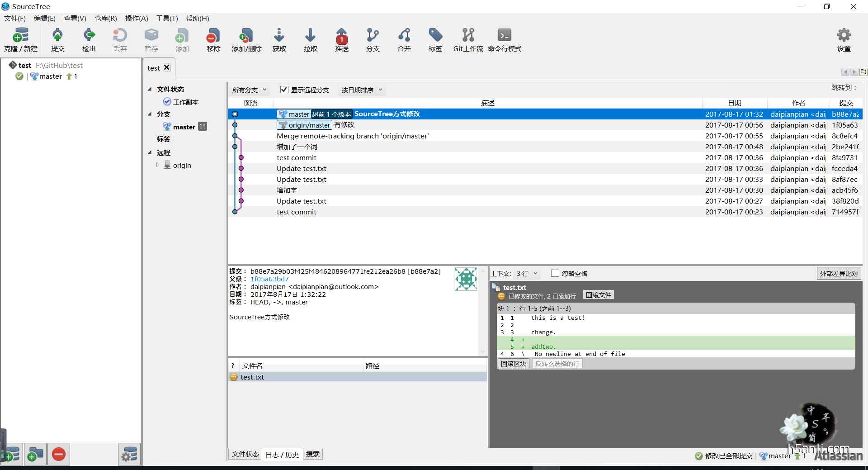Click the Author (作者) column header

(798, 103)
